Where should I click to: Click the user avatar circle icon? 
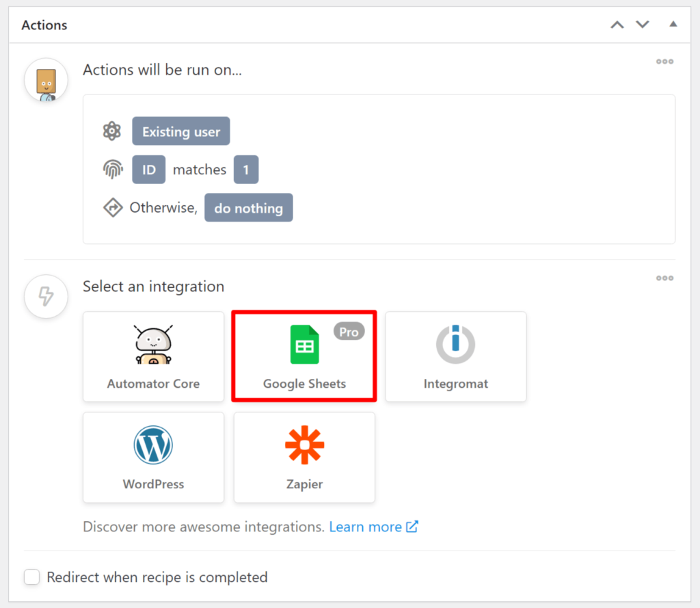(46, 81)
